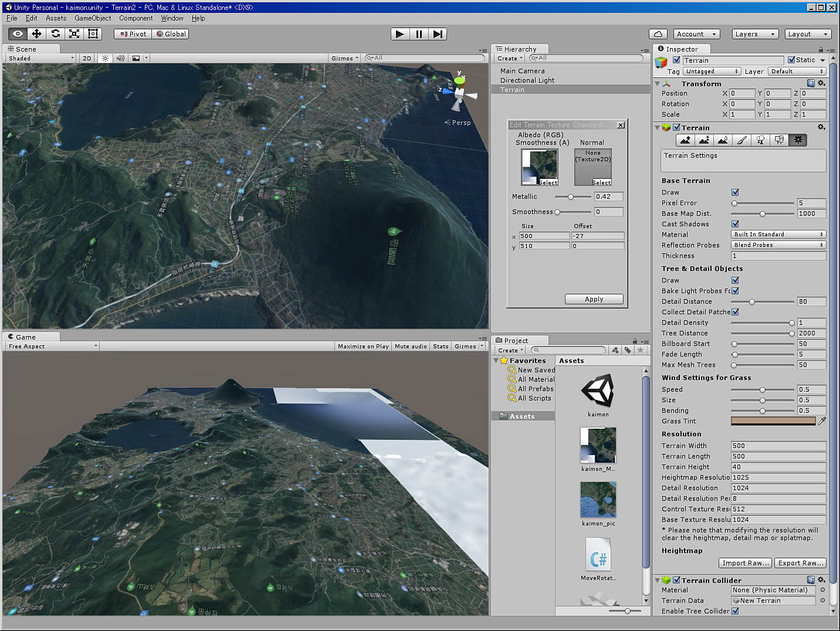Image resolution: width=840 pixels, height=631 pixels.
Task: Open the Tag Untagged dropdown
Action: [712, 72]
